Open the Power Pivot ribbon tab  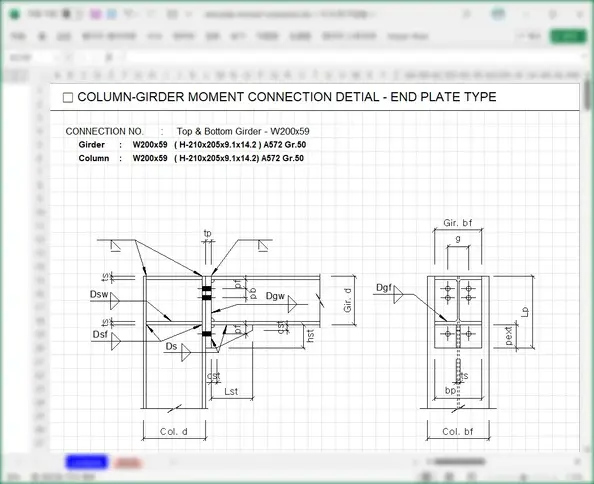click(408, 36)
